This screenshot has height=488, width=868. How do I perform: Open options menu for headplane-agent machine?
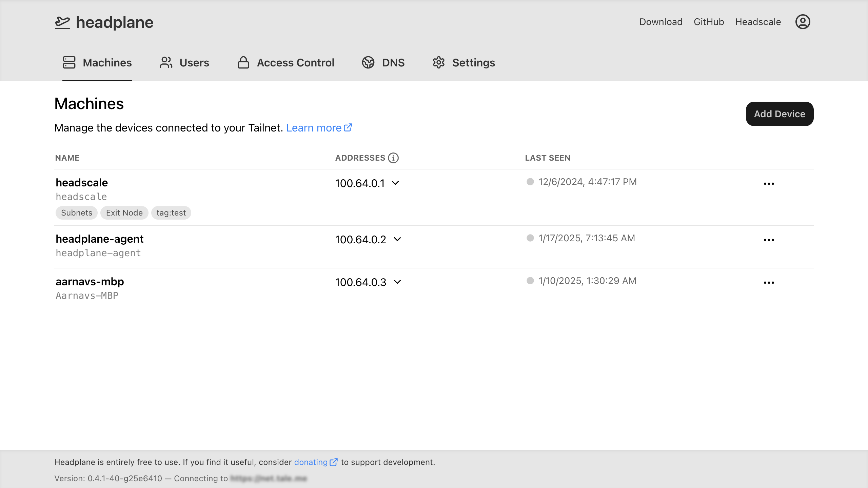coord(769,240)
